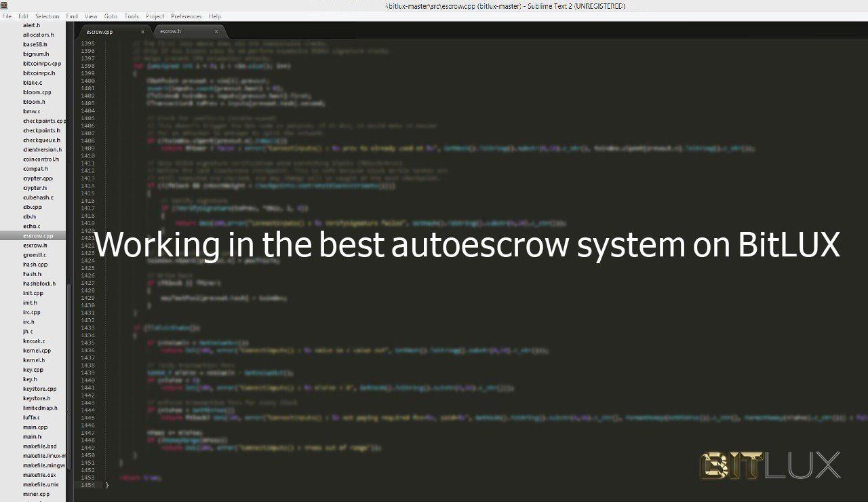The image size is (868, 502).
Task: Open checkpoints.h in the sidebar
Action: click(x=42, y=130)
